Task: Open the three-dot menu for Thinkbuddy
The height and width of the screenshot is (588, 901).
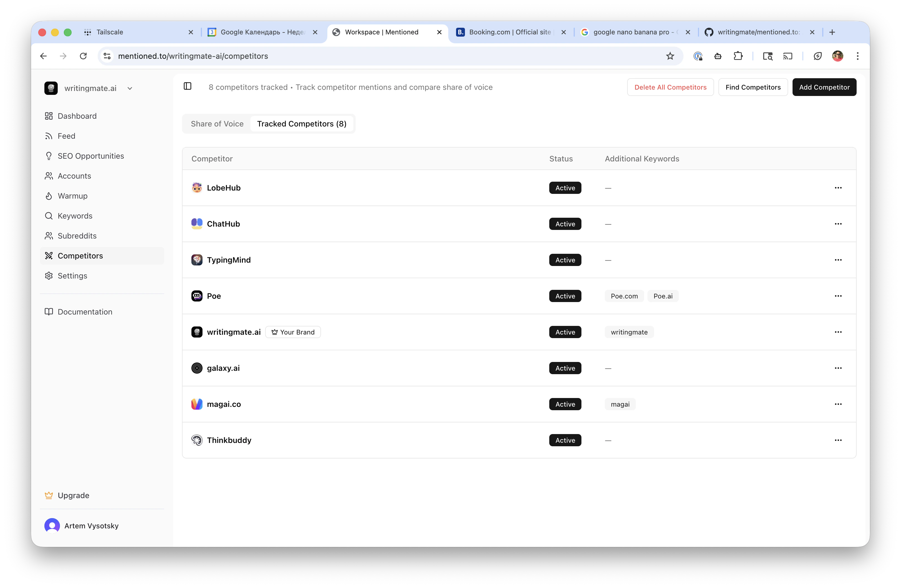Action: (x=838, y=440)
